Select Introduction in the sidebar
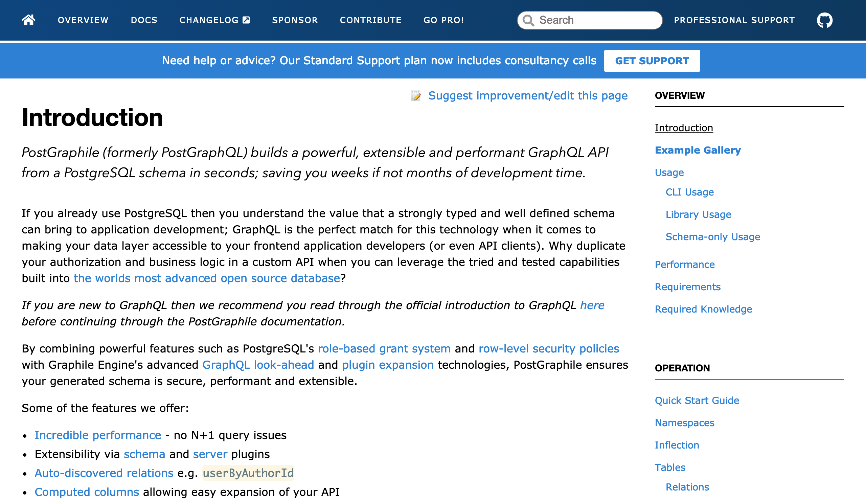Viewport: 866px width, 504px height. [684, 128]
